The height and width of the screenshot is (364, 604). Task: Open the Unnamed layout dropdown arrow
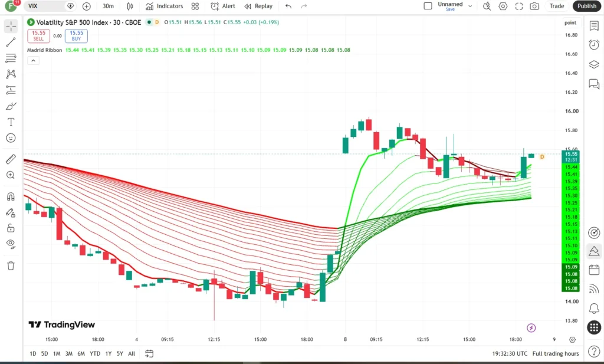[470, 6]
